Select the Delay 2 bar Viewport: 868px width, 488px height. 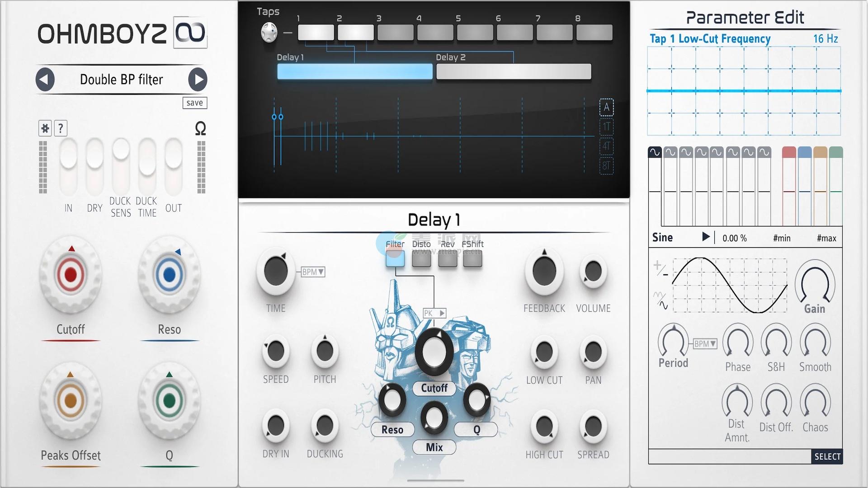(x=514, y=71)
